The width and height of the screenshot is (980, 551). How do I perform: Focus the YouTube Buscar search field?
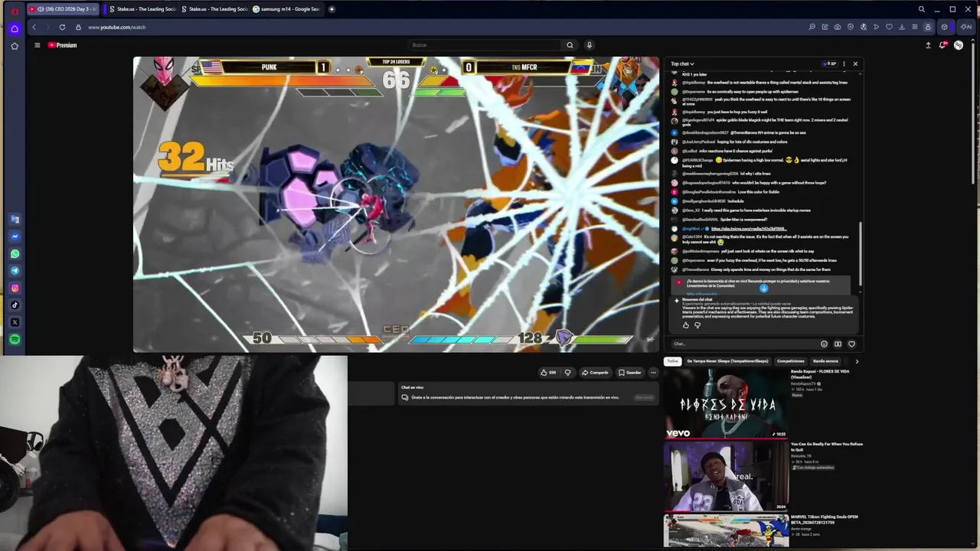(x=486, y=45)
